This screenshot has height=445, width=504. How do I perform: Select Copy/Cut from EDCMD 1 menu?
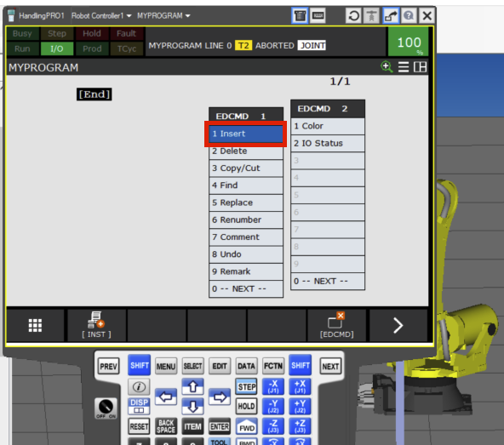pyautogui.click(x=246, y=168)
